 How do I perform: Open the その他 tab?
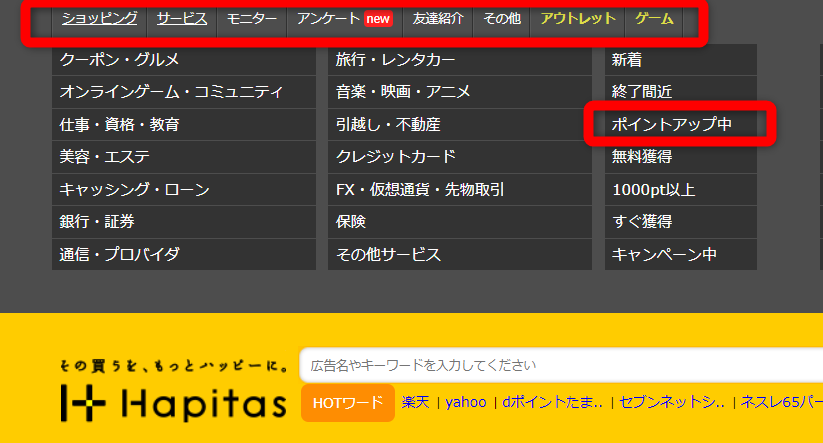click(x=502, y=19)
